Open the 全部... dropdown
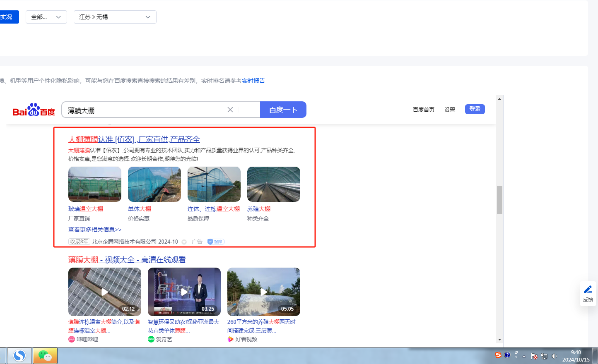Viewport: 598px width, 364px height. click(46, 17)
